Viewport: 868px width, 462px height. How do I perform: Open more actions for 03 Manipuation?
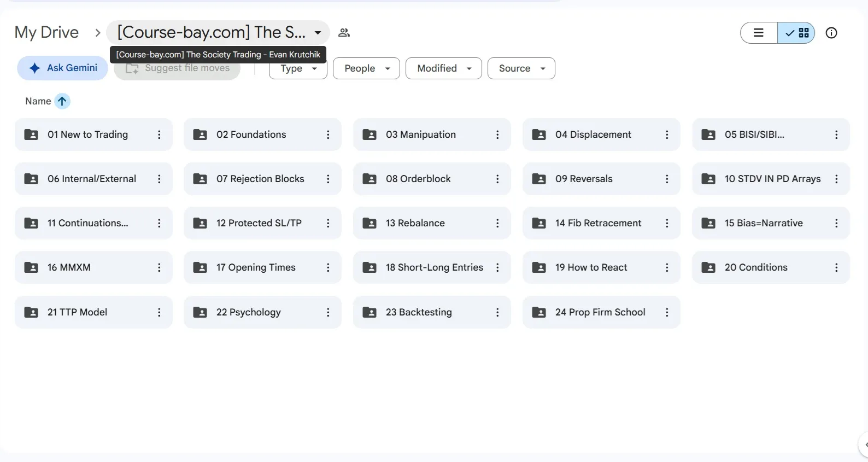[497, 134]
